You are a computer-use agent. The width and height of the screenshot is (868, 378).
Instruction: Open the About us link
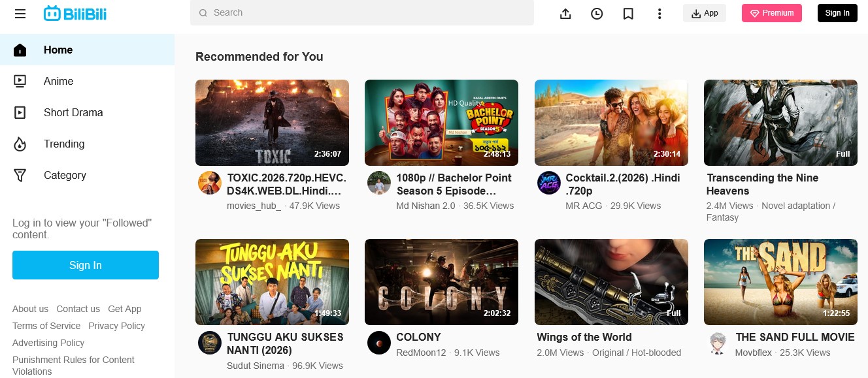[30, 309]
